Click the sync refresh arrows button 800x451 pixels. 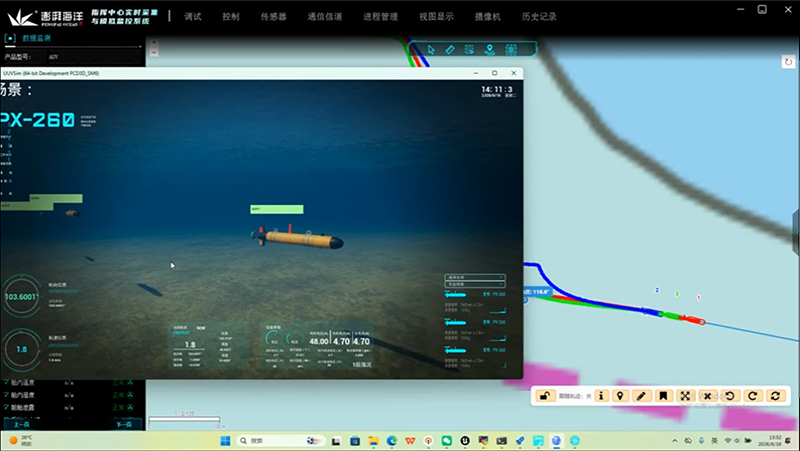coord(776,396)
